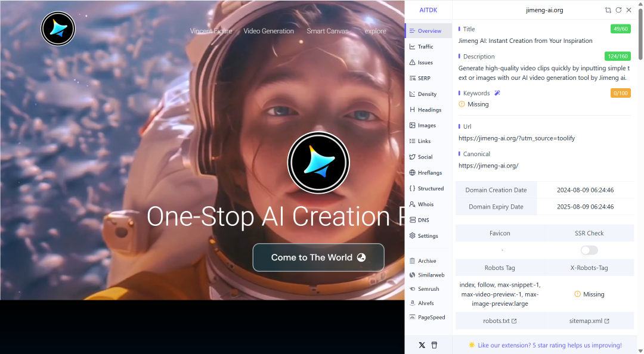
Task: Open the Links section
Action: (428, 141)
